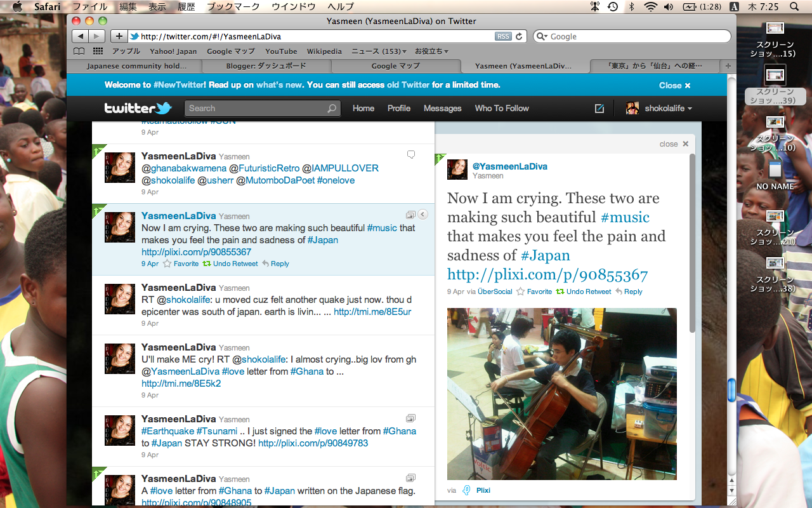
Task: Close the tweet detail pane
Action: [x=674, y=144]
